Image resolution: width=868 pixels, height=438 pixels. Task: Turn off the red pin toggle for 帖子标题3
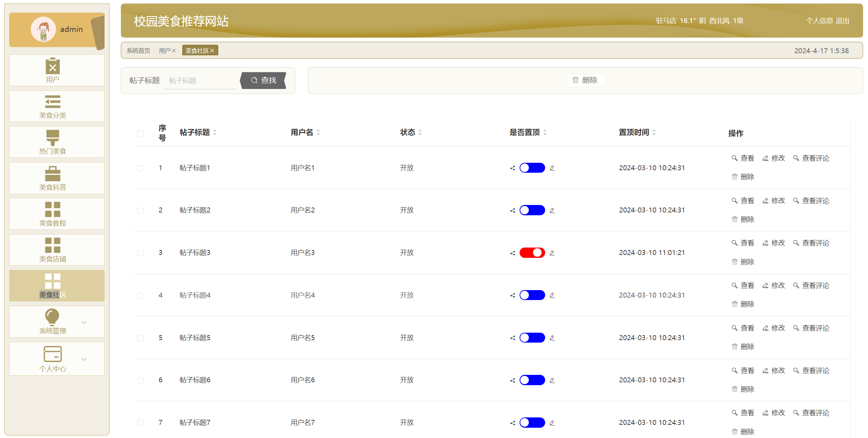click(x=532, y=253)
